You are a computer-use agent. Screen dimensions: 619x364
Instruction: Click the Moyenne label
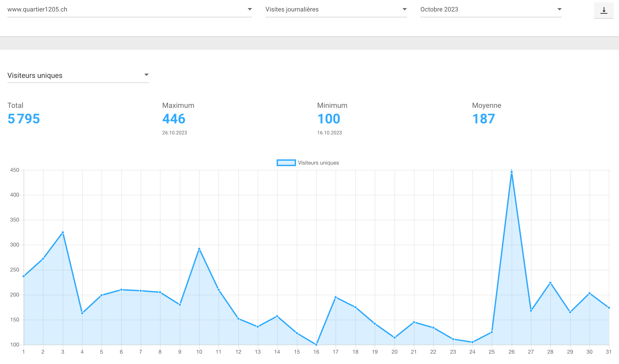pos(487,106)
